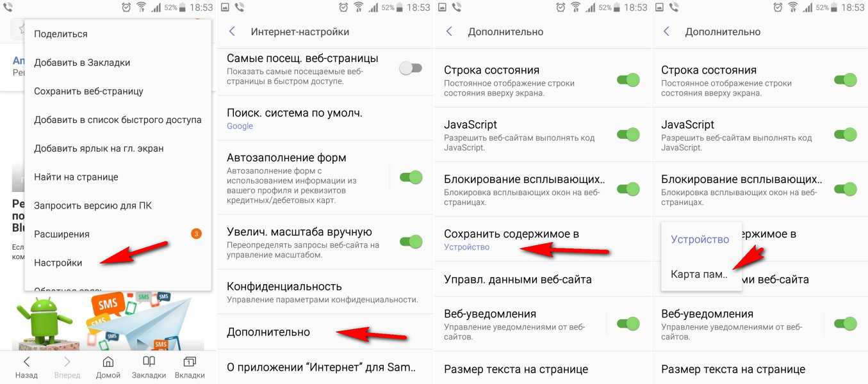This screenshot has width=868, height=384.
Task: Turn off Увелич. масштаба вручную switch
Action: (x=411, y=241)
